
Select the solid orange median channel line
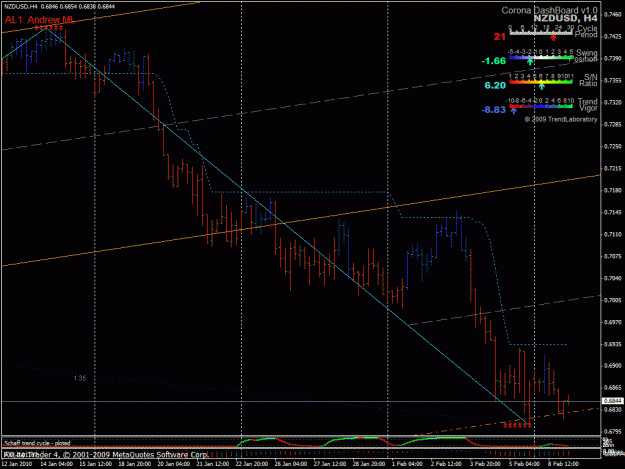tap(301, 220)
